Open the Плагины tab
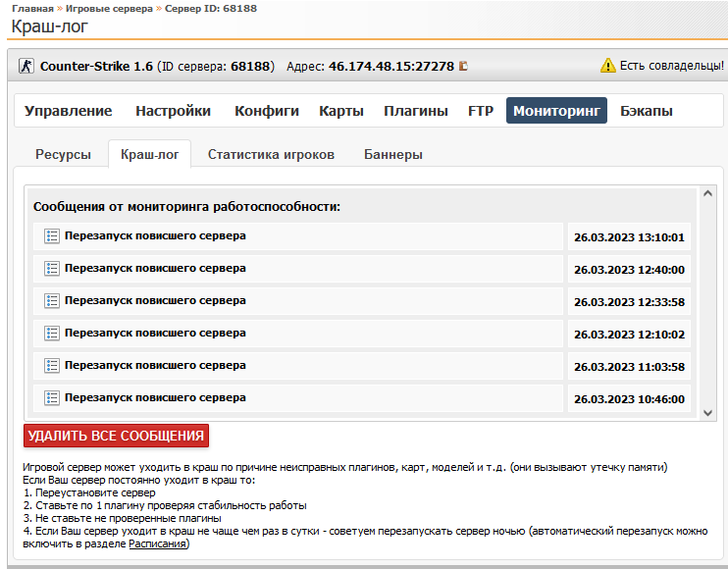 tap(416, 111)
